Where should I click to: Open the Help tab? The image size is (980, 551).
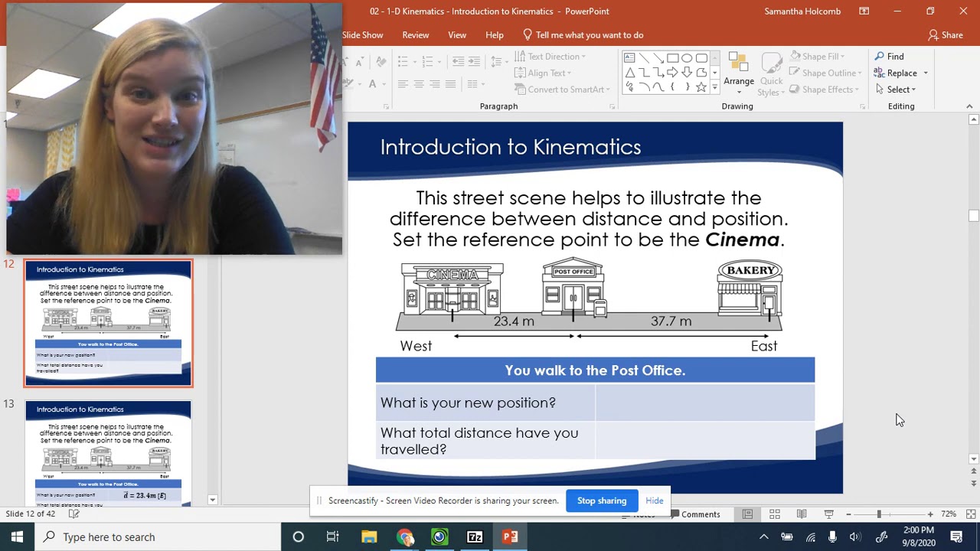[495, 35]
